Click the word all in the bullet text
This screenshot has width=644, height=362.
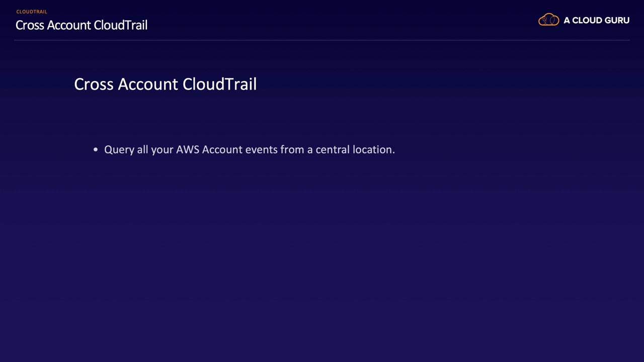click(x=142, y=150)
